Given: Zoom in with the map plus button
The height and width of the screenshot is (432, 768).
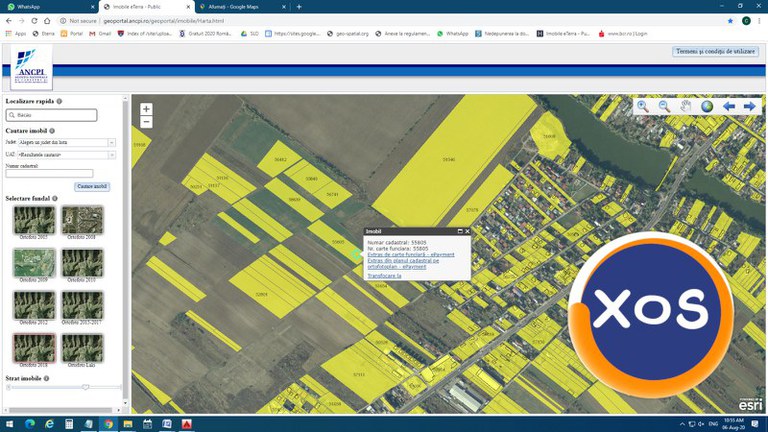Looking at the screenshot, I should click(146, 109).
